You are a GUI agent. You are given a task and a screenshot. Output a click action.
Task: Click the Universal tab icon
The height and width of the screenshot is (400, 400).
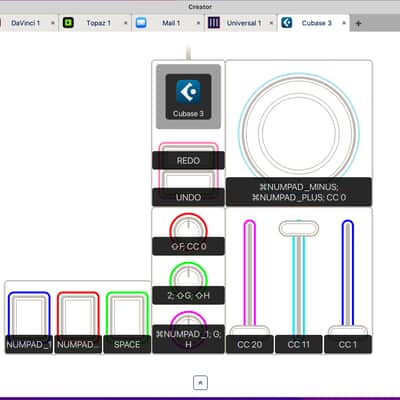coord(214,23)
